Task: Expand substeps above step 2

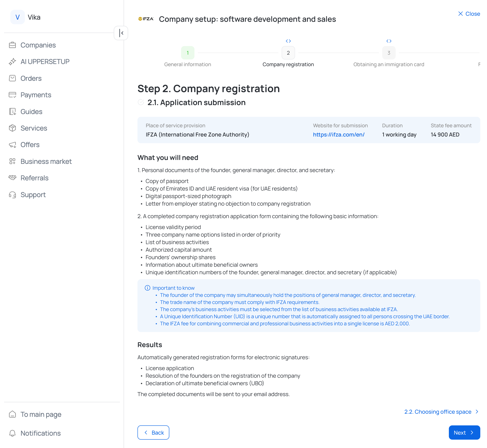Action: 288,41
